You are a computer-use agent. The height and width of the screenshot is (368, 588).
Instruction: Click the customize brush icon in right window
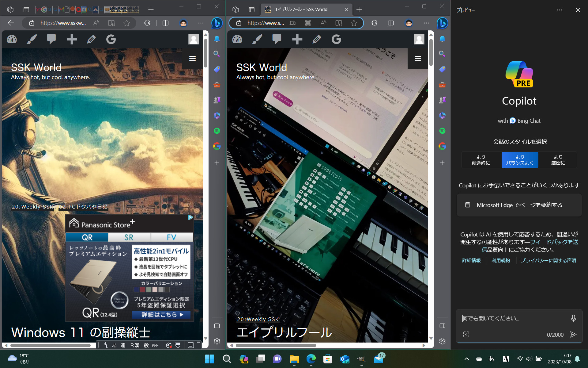[257, 39]
